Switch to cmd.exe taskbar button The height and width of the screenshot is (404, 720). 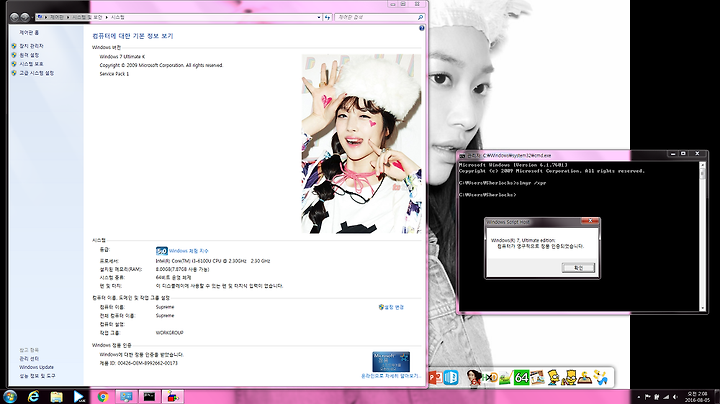tap(149, 397)
